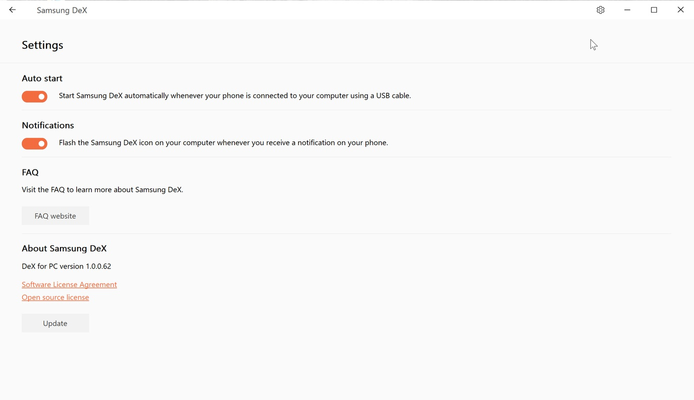The image size is (694, 400).
Task: Click the flash icon notification description
Action: 223,143
